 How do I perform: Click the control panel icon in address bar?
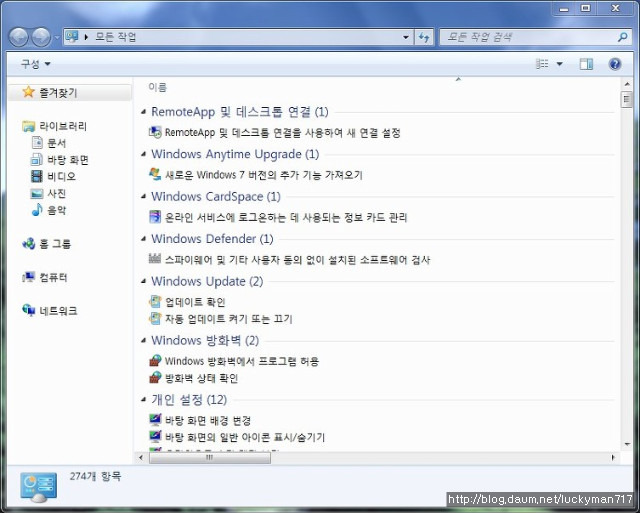(72, 37)
